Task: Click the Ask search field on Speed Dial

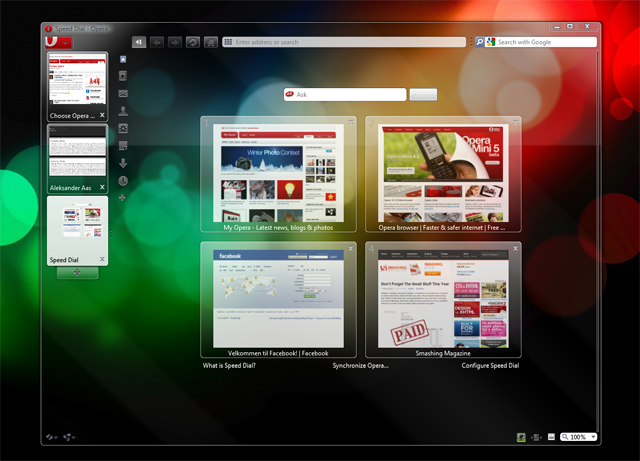Action: [x=345, y=94]
